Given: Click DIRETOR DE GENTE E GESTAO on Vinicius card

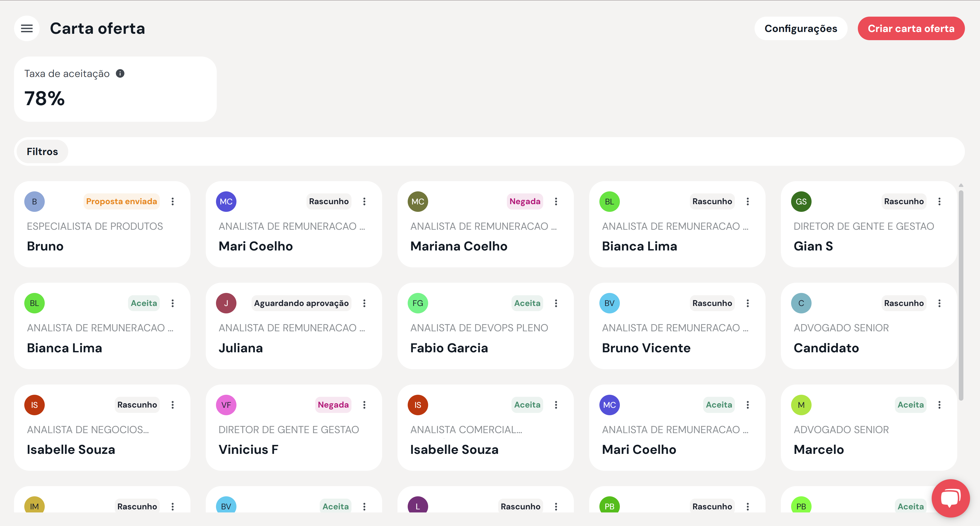Looking at the screenshot, I should [289, 430].
